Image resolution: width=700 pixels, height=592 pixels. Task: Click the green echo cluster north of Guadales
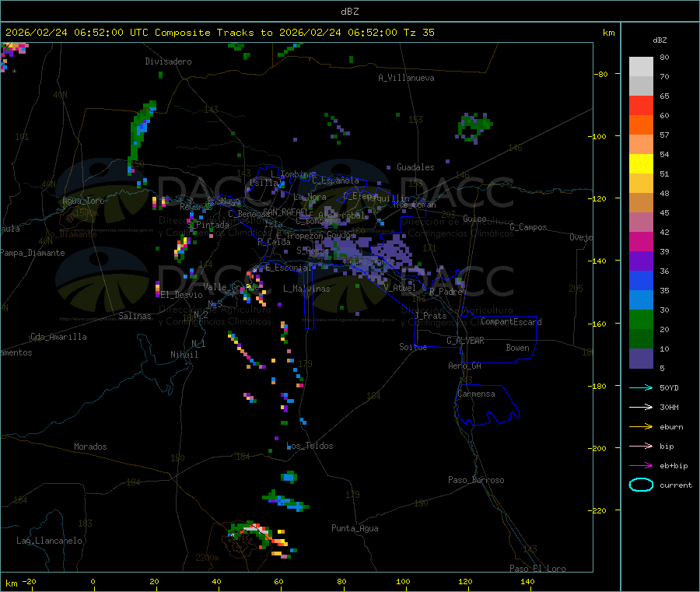point(474,128)
